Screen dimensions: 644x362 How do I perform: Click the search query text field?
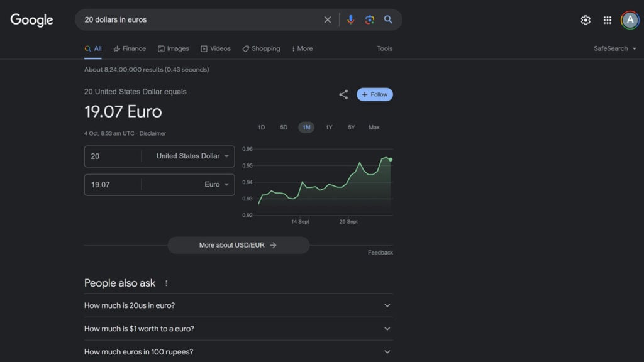click(x=201, y=19)
